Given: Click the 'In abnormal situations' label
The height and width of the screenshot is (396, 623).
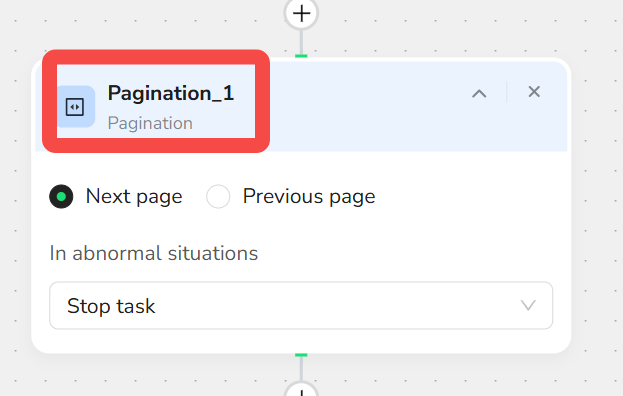Looking at the screenshot, I should tap(154, 253).
